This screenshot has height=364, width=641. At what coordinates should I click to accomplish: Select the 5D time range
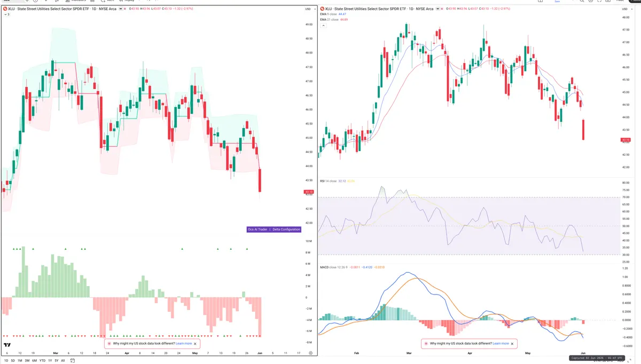coord(13,360)
